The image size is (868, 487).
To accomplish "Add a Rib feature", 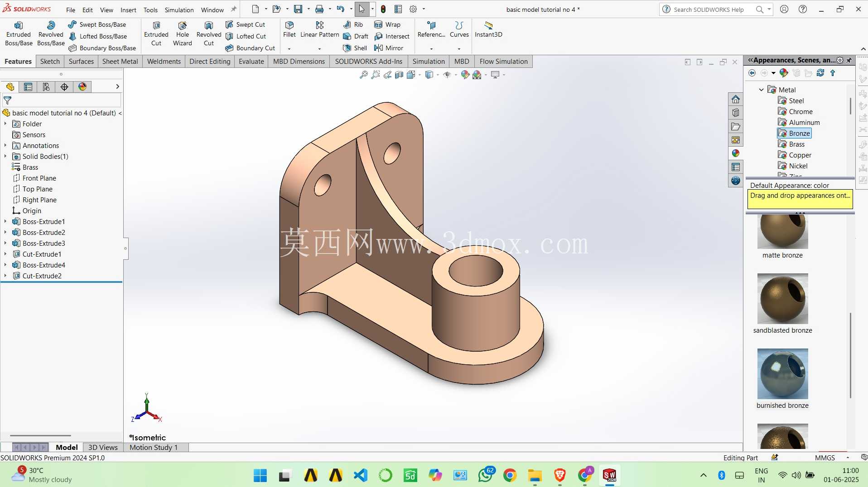I will point(353,24).
